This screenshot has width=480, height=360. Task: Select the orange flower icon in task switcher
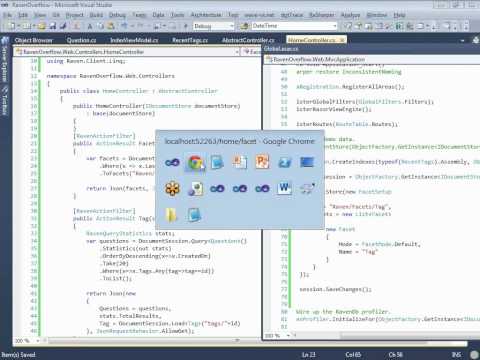pyautogui.click(x=172, y=189)
